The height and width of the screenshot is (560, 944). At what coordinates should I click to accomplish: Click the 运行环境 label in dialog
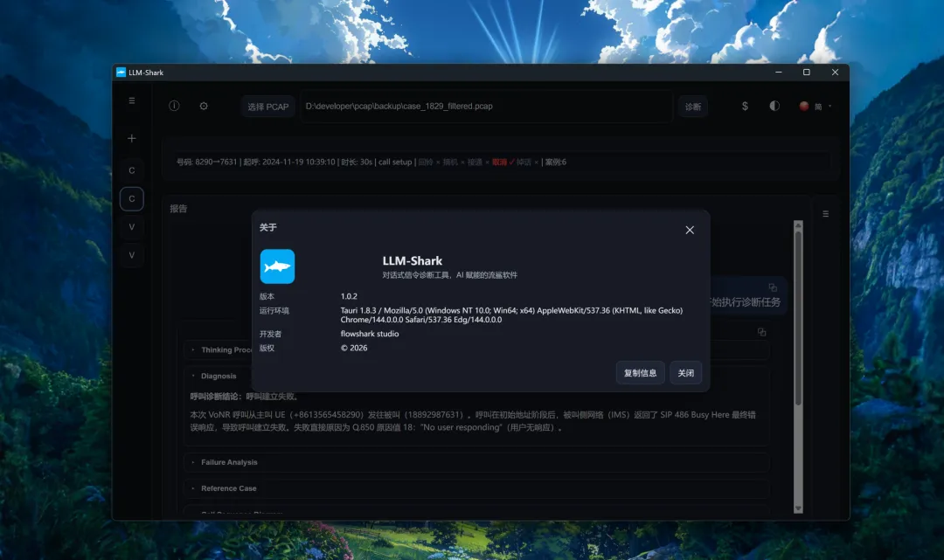[x=274, y=310]
